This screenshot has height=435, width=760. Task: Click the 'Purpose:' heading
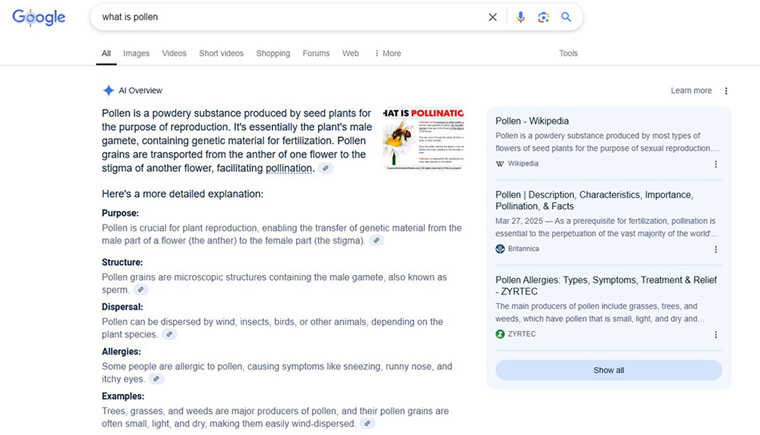120,213
